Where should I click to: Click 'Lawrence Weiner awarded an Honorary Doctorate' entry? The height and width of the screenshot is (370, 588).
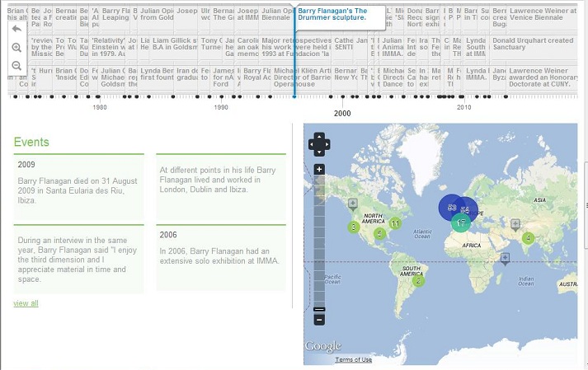click(543, 77)
